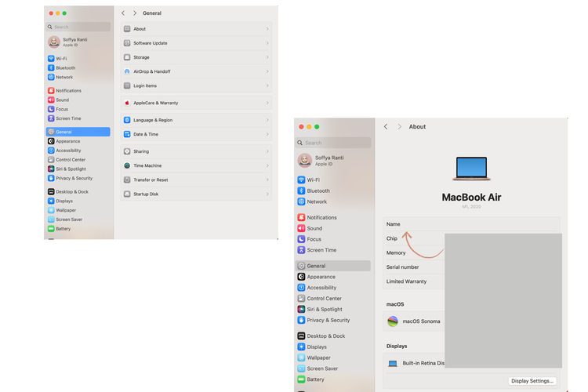Click the MacBook Air laptop image
The width and height of the screenshot is (588, 392).
[x=471, y=169]
